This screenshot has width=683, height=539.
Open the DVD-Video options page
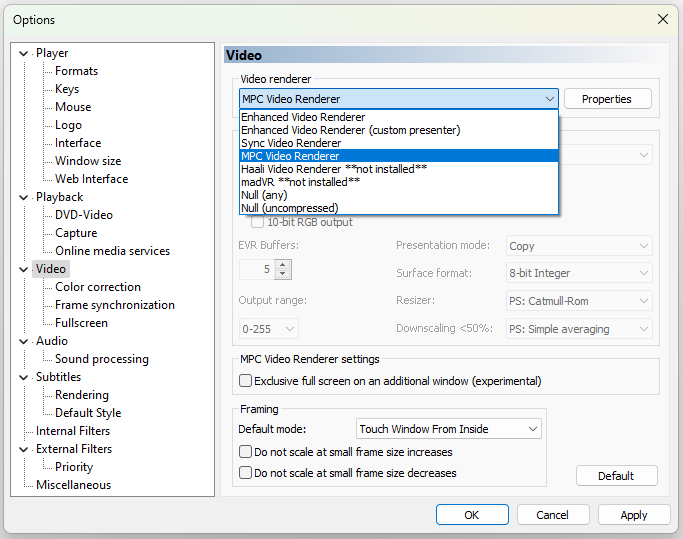pos(84,215)
